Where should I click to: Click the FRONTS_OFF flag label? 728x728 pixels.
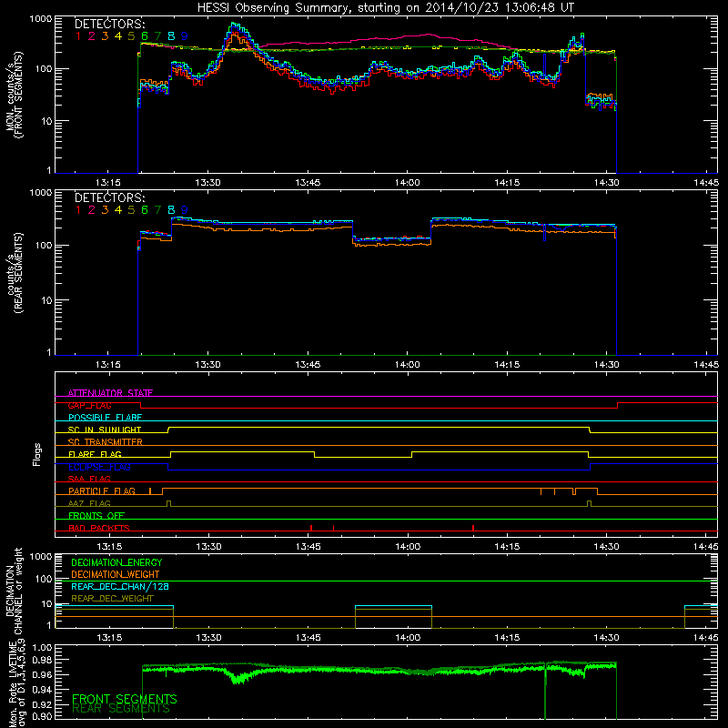(x=96, y=515)
